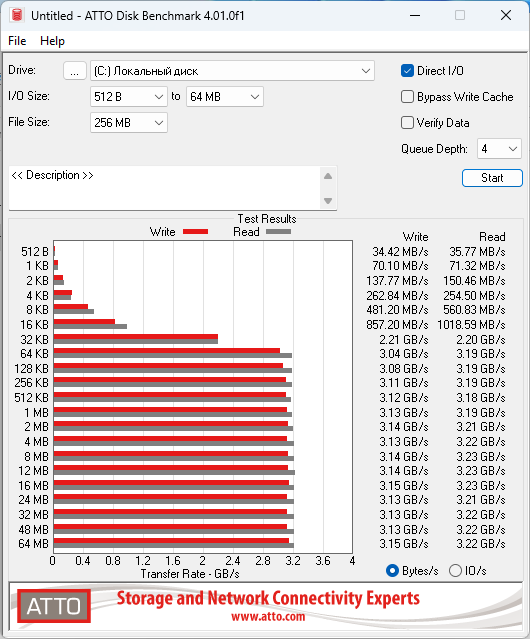
Task: Enable Bypass Write Cache
Action: 407,97
